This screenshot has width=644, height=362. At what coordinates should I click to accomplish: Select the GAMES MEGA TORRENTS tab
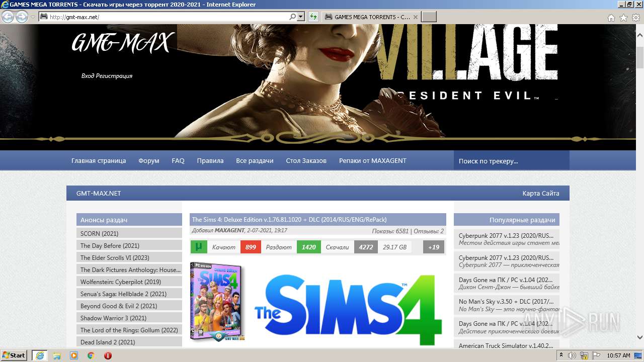371,17
